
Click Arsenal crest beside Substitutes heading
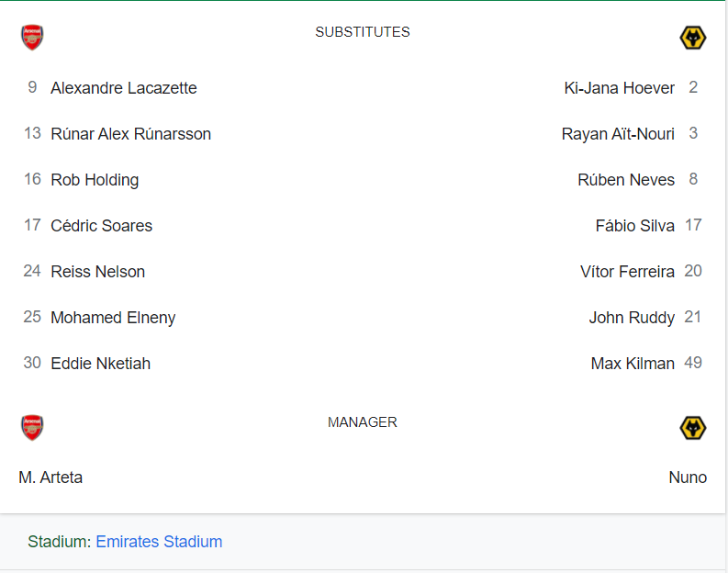32,37
